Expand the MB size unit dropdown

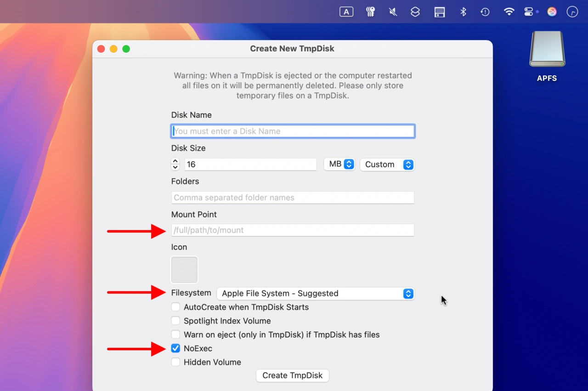[339, 164]
